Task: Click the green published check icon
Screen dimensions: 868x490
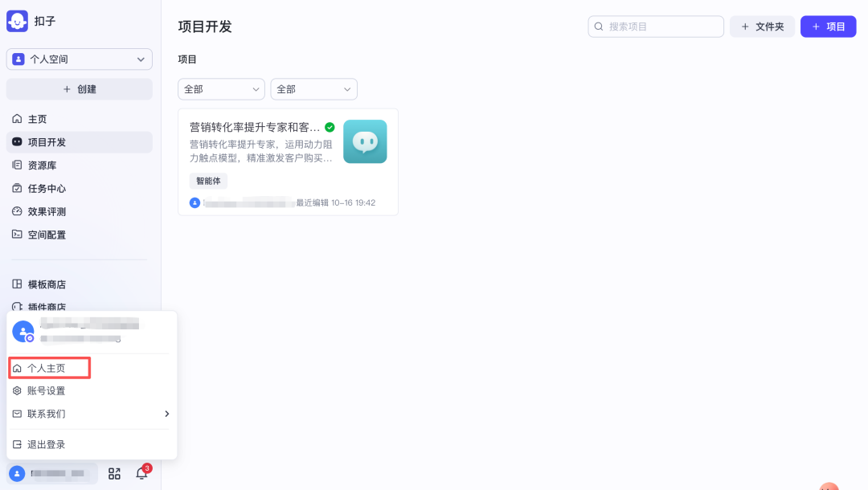Action: [x=330, y=127]
